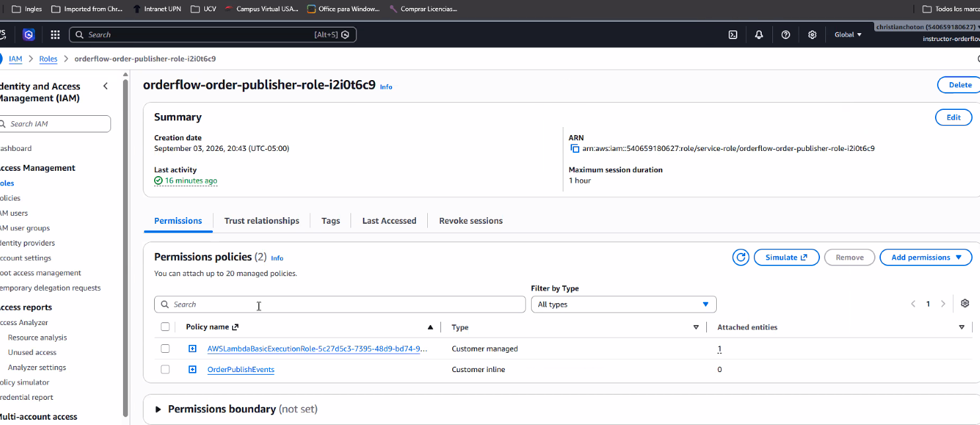Expand OrderPublishEvents policy details
980x425 pixels.
pos(192,369)
